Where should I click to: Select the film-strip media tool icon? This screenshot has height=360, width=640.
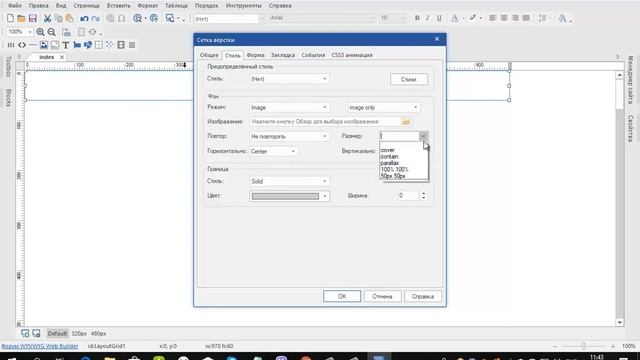point(121,45)
